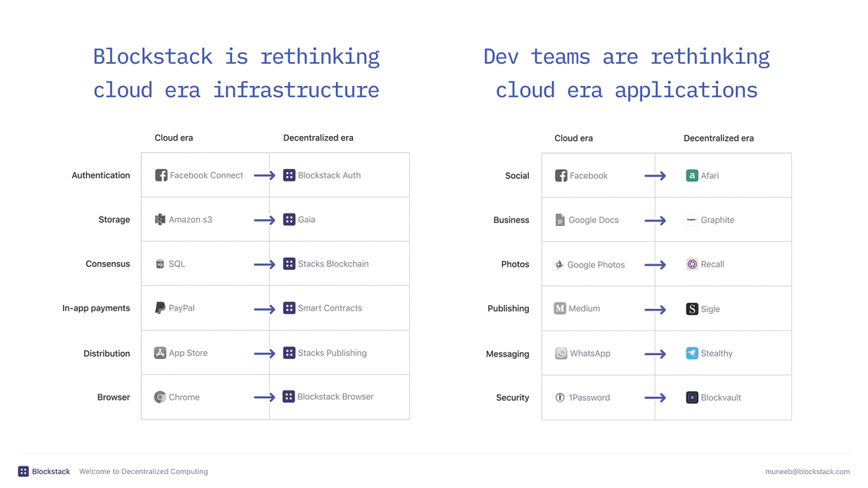868x488 pixels.
Task: Click the Chrome browser icon
Action: tap(160, 397)
